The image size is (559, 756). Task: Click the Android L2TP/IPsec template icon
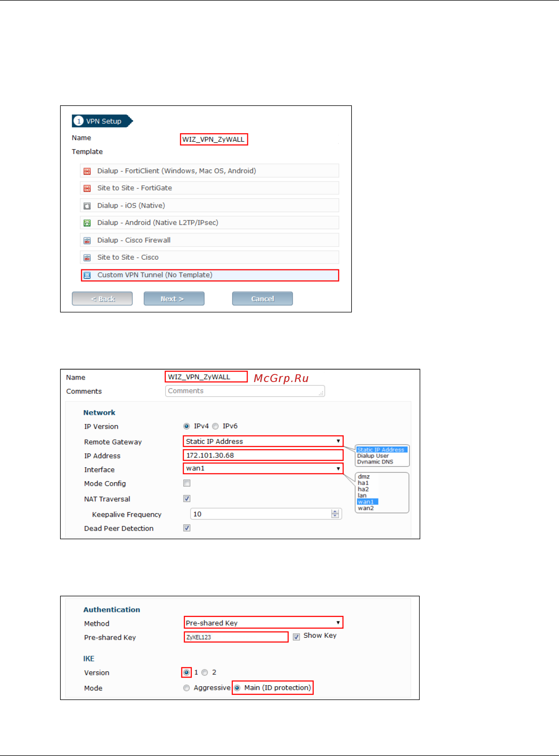87,223
